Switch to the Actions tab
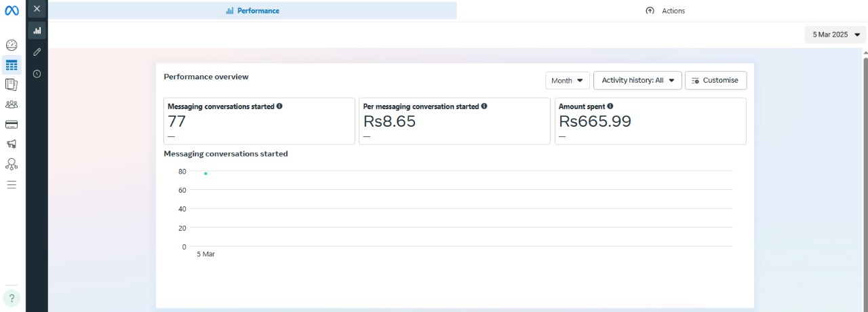The height and width of the screenshot is (312, 868). click(x=665, y=11)
